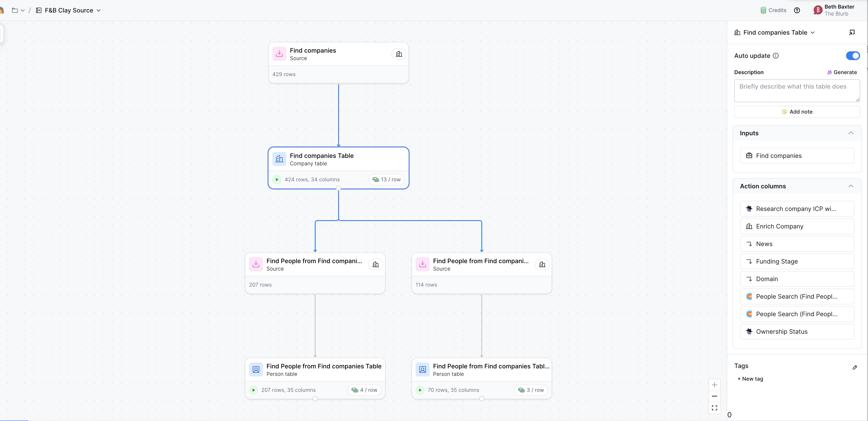Select the Enrich Company action column
This screenshot has width=868, height=421.
797,227
